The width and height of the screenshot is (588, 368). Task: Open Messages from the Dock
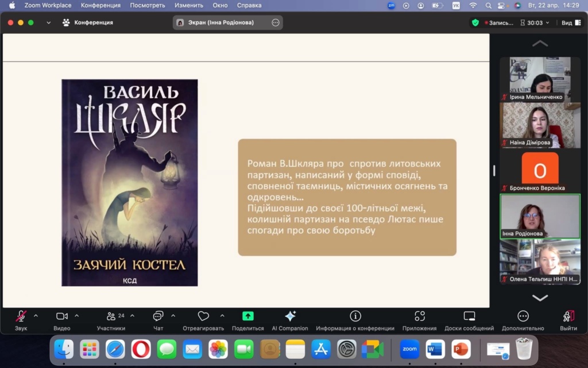coord(167,350)
